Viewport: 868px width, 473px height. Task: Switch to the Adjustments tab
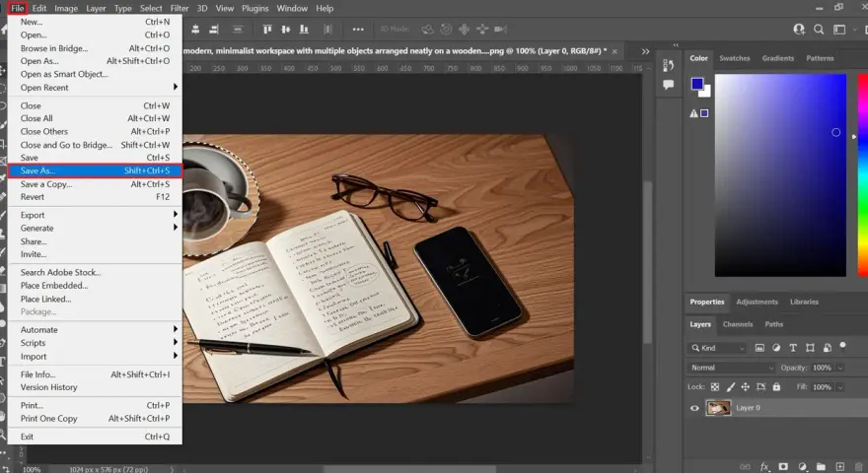pyautogui.click(x=757, y=303)
